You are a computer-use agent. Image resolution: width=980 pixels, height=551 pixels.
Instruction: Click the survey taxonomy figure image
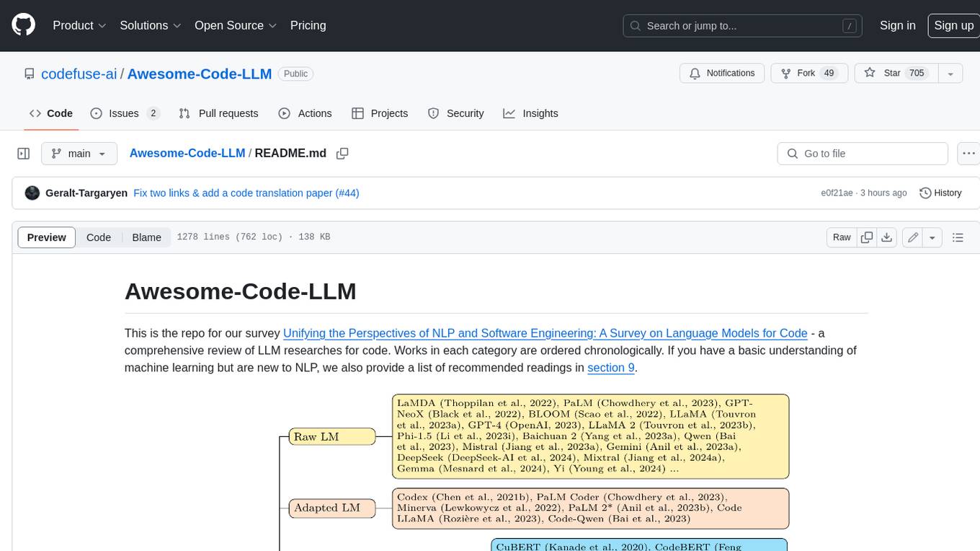pyautogui.click(x=534, y=472)
